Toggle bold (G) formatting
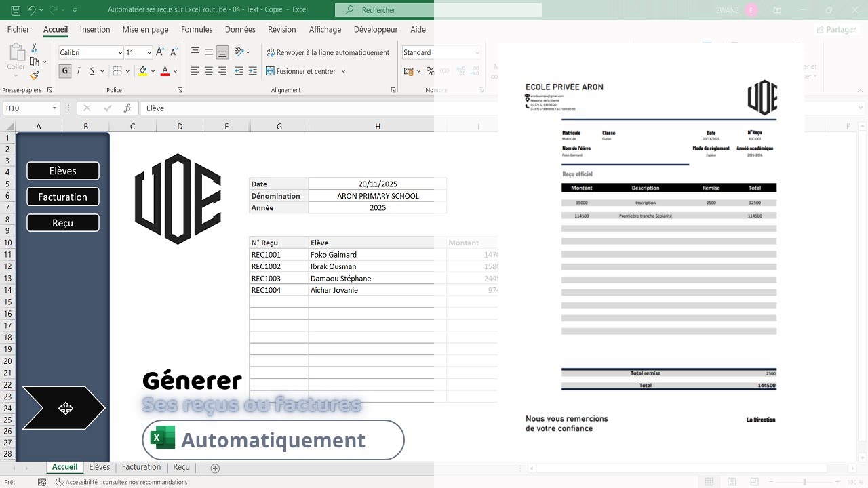This screenshot has height=488, width=868. [x=65, y=71]
